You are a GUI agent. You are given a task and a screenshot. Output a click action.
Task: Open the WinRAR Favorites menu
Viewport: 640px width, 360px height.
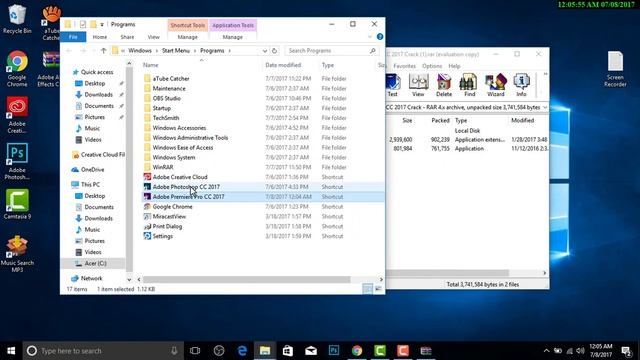(x=404, y=66)
